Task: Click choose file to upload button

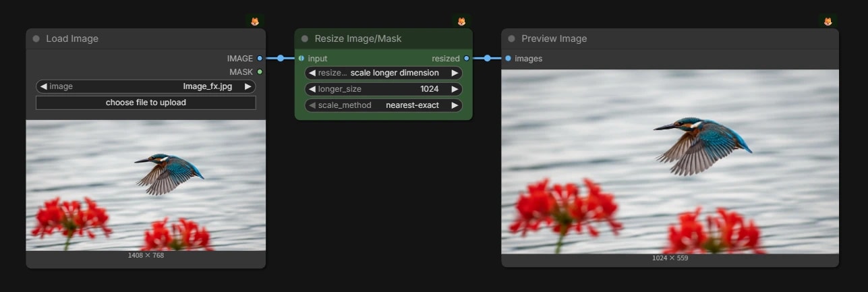Action: (146, 103)
